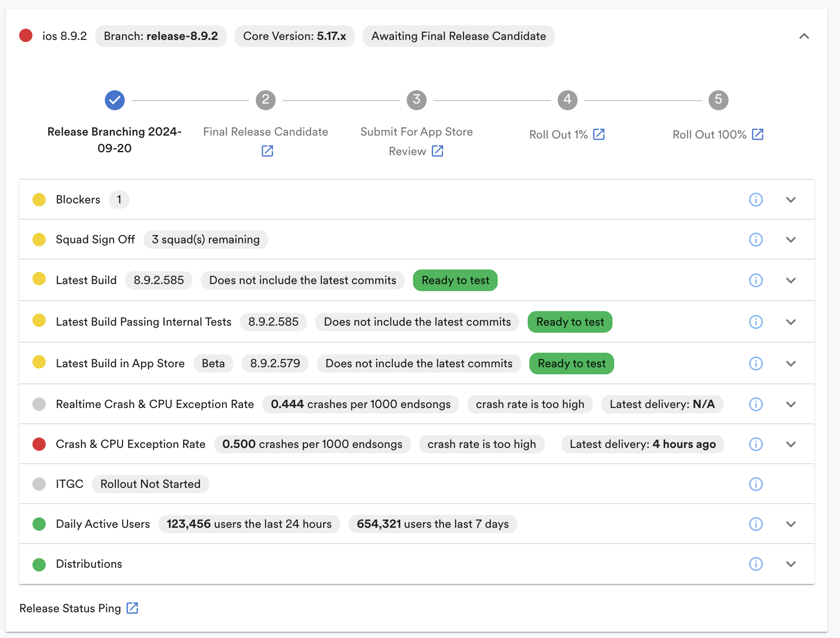Open Submit For App Store Review link icon

(x=437, y=151)
